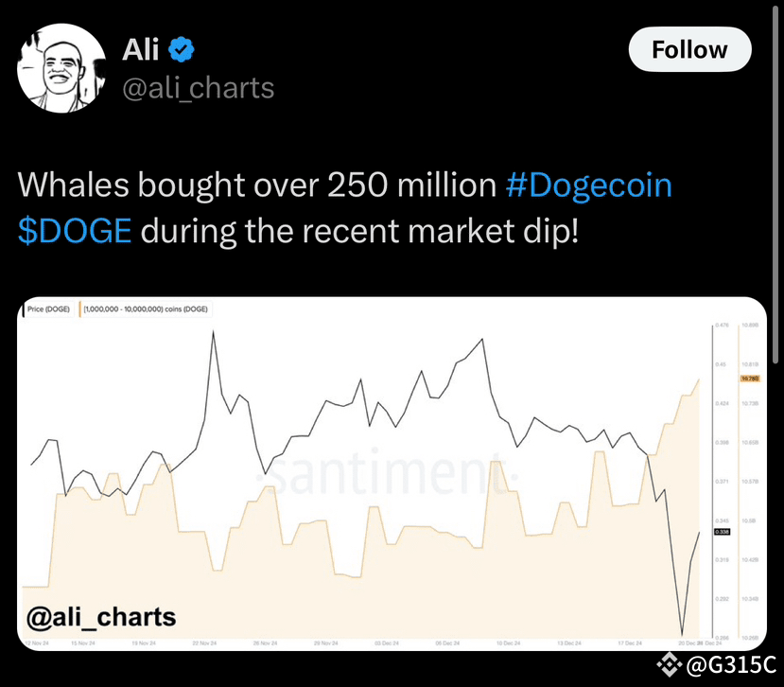
Task: Open the @ali_charts handle below the name
Action: coord(199,89)
